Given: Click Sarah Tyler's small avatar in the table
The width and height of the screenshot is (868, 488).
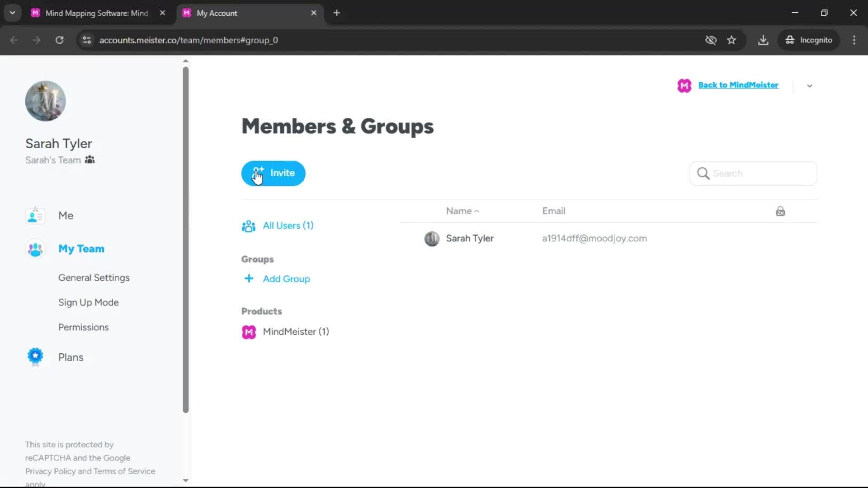Looking at the screenshot, I should tap(432, 239).
